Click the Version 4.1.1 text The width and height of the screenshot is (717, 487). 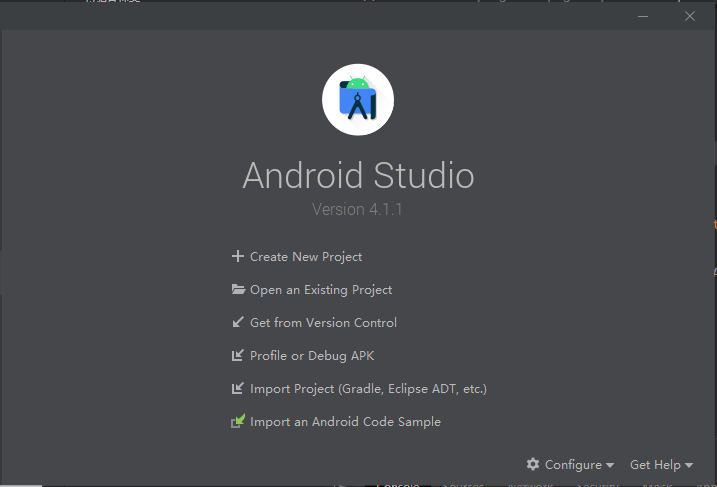357,209
